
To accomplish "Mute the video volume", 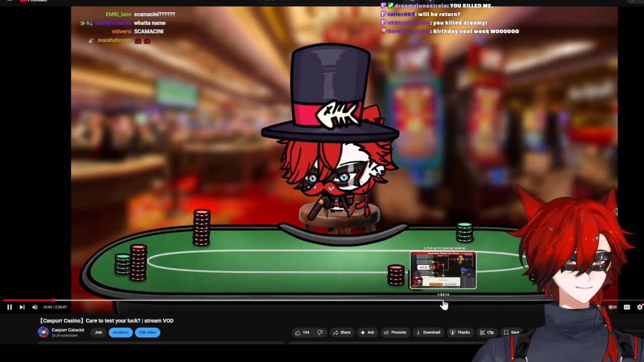I will pyautogui.click(x=35, y=307).
